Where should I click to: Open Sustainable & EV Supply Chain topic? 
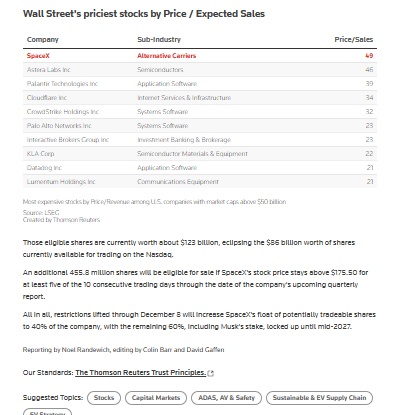(319, 398)
